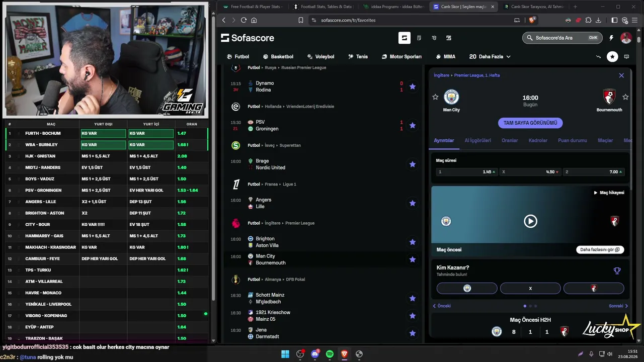The height and width of the screenshot is (362, 644).
Task: Select the draw odds 4.50
Action: tap(530, 172)
